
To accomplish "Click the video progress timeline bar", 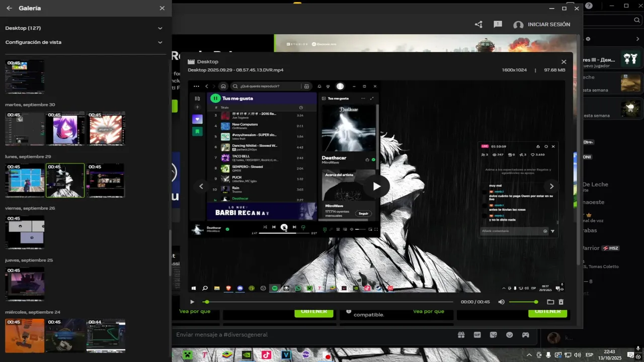I will [x=329, y=302].
